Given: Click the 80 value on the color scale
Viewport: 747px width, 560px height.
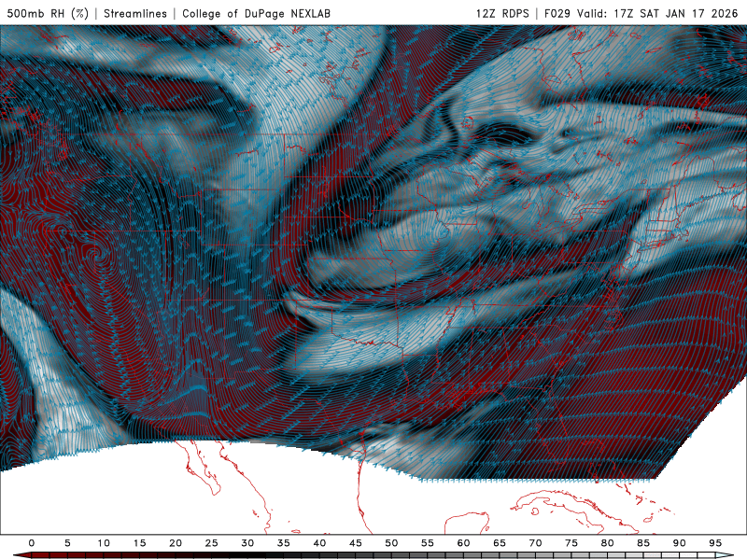Looking at the screenshot, I should point(607,543).
